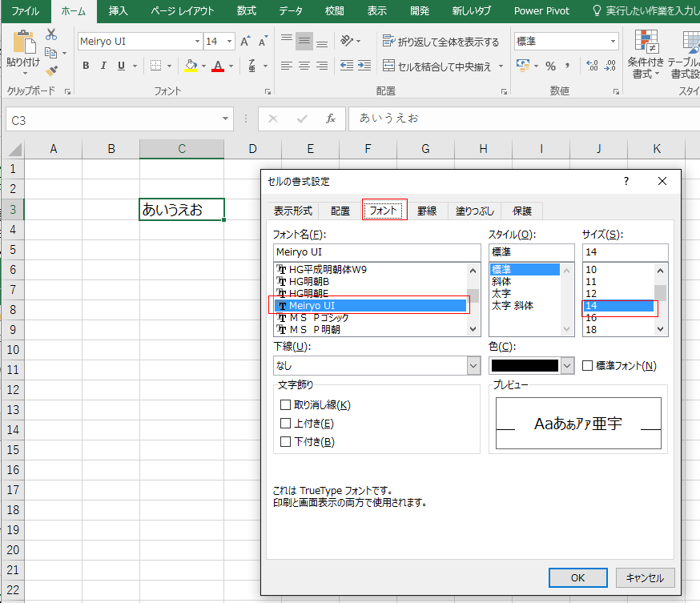The height and width of the screenshot is (603, 700).
Task: Select the Format Painter brush icon
Action: tap(52, 71)
